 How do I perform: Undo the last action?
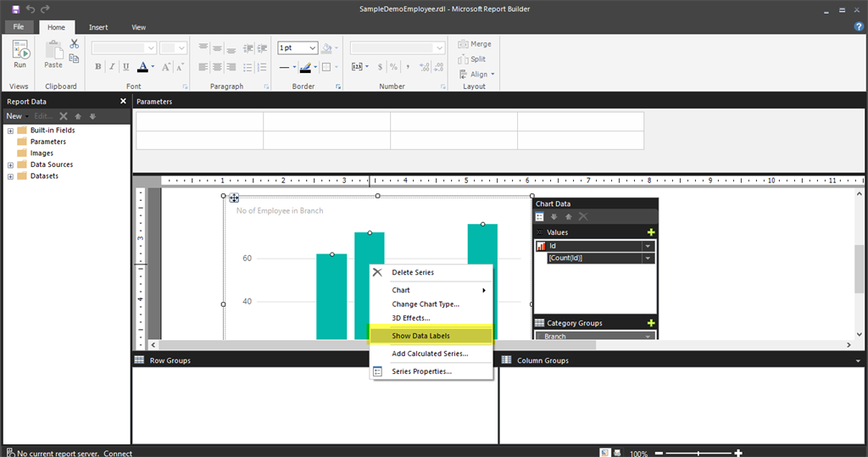tap(31, 8)
